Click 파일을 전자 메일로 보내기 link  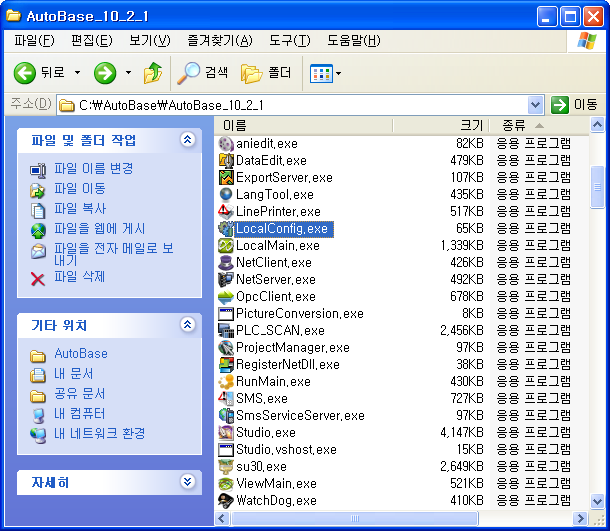(113, 254)
